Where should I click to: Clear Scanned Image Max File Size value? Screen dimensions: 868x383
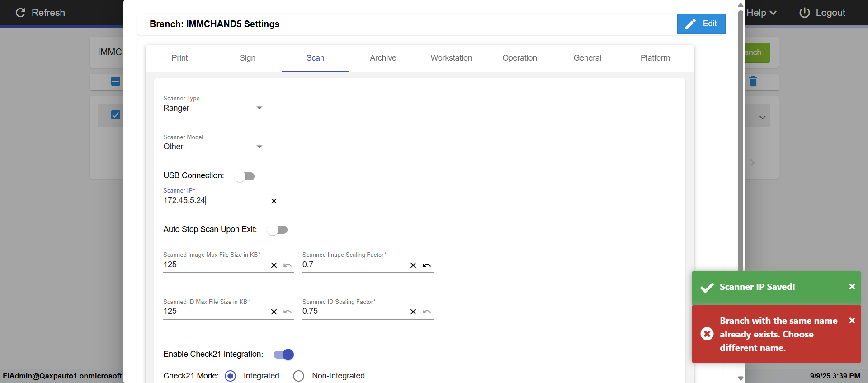(x=274, y=265)
